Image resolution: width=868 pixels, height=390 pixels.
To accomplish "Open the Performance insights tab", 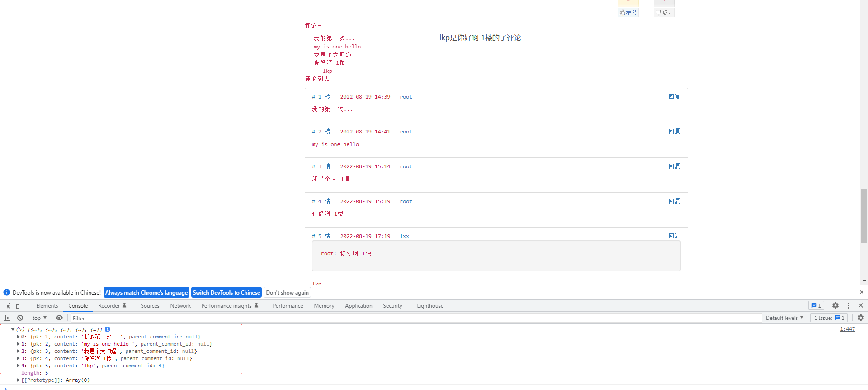I will tap(230, 306).
